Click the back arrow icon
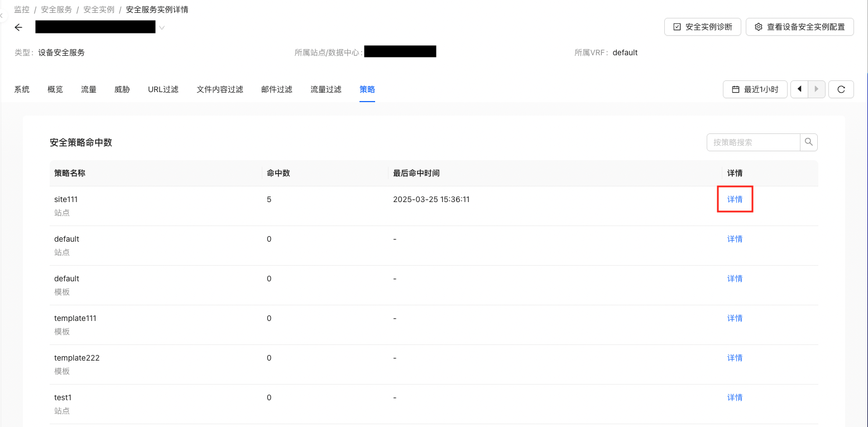This screenshot has width=868, height=427. tap(18, 27)
